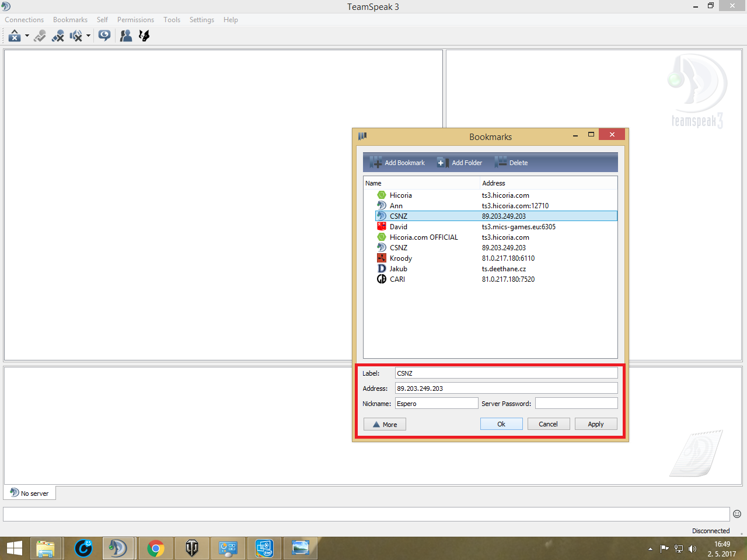Open the Settings menu
The width and height of the screenshot is (747, 560).
coord(202,20)
